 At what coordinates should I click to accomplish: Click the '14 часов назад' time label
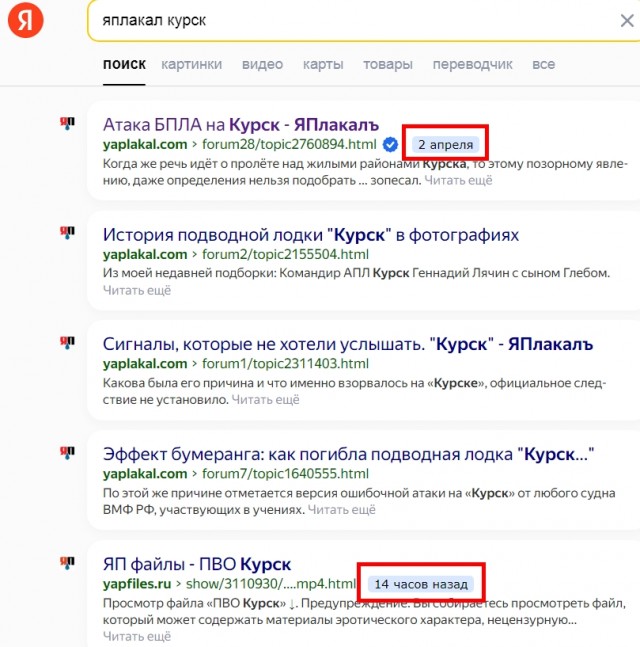tap(421, 584)
